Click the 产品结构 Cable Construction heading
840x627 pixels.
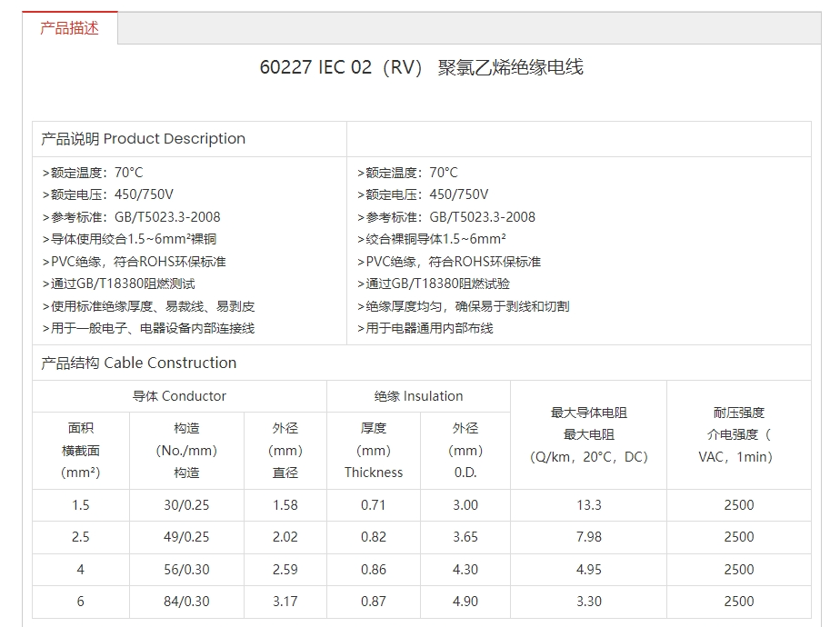click(x=138, y=363)
